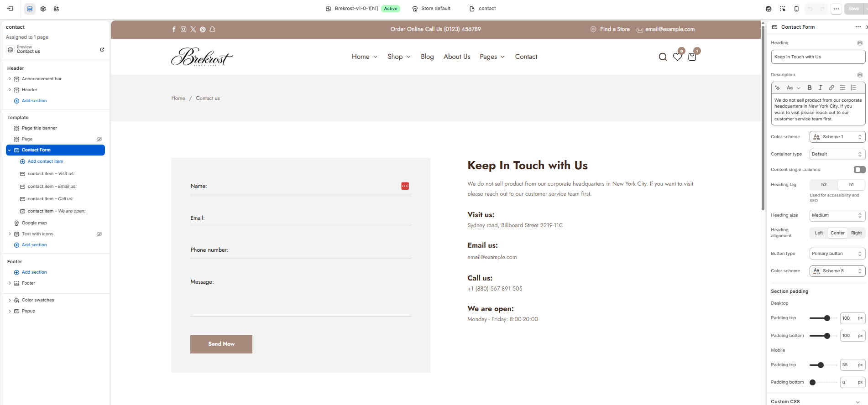The width and height of the screenshot is (868, 405).
Task: Open the top bar three-dot menu
Action: (x=836, y=9)
